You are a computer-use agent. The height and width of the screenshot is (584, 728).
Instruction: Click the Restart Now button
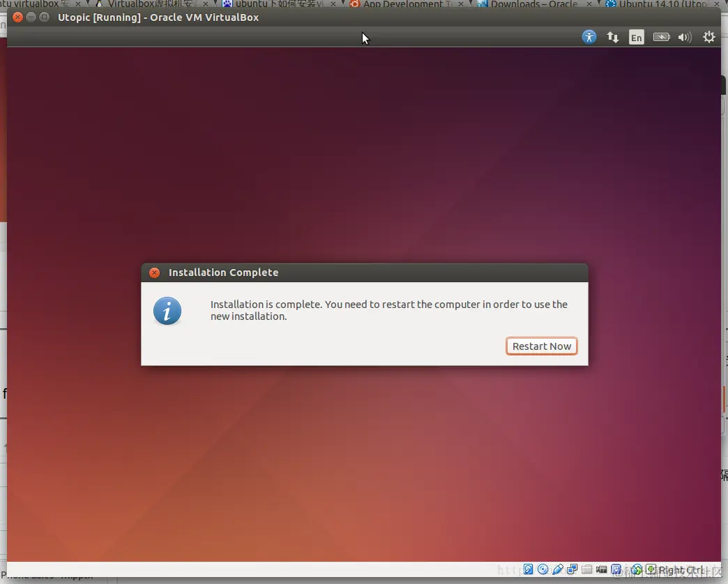[541, 346]
